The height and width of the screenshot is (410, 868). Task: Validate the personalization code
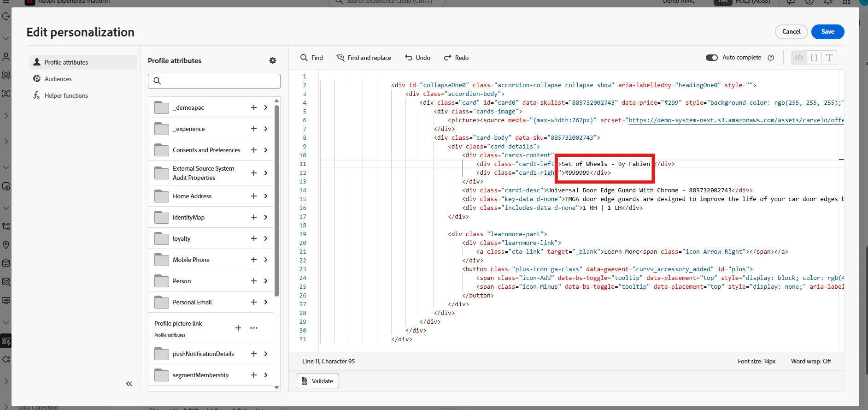(x=318, y=381)
